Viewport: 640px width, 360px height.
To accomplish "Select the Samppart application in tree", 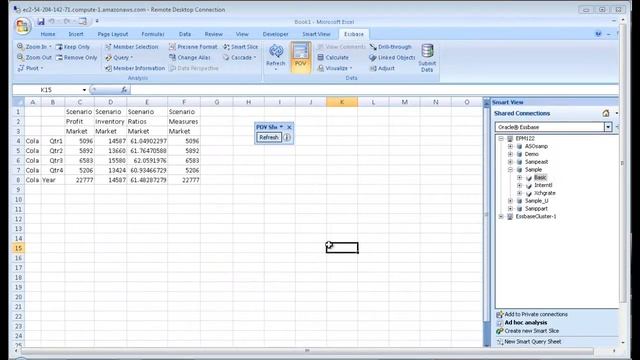I will coord(536,209).
